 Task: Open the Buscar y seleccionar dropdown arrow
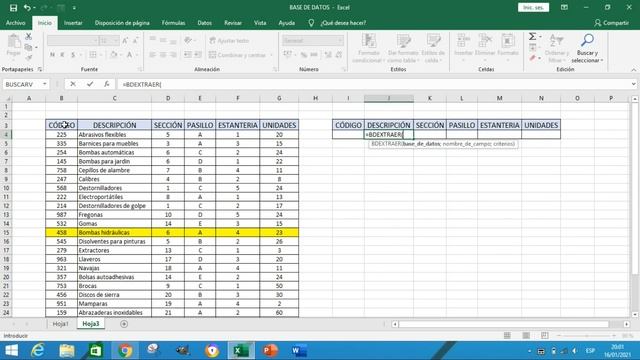602,60
